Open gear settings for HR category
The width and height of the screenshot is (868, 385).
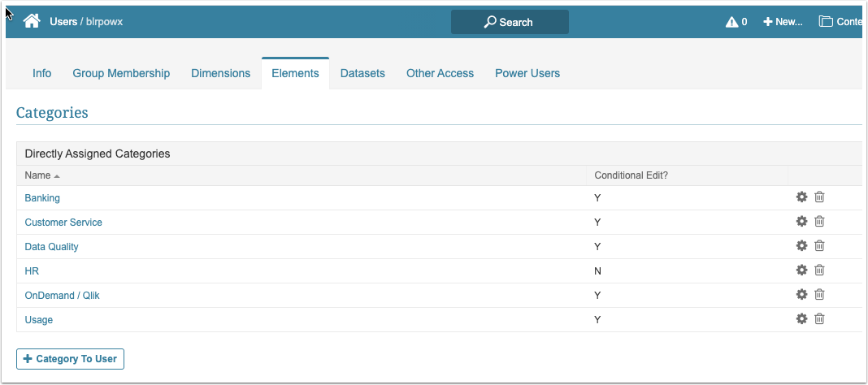pos(801,270)
